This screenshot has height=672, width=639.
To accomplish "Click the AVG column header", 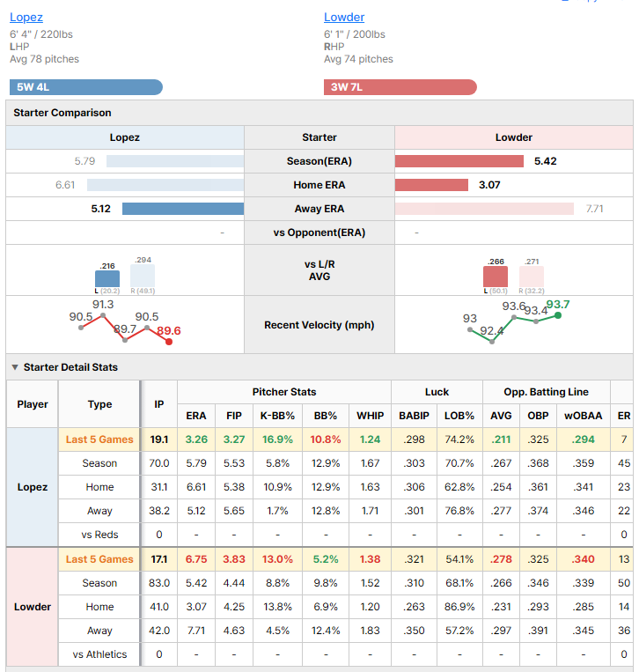I will pyautogui.click(x=501, y=416).
